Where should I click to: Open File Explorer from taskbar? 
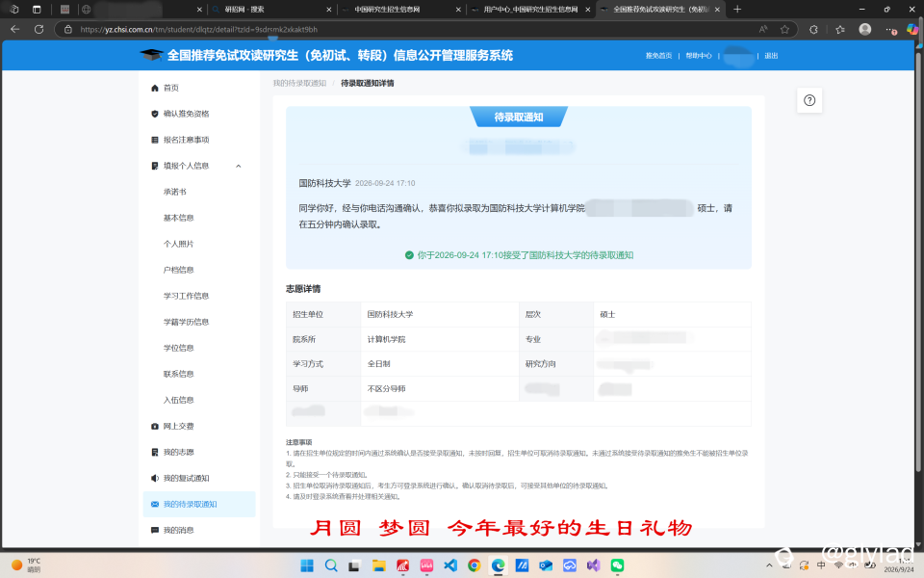(x=378, y=565)
